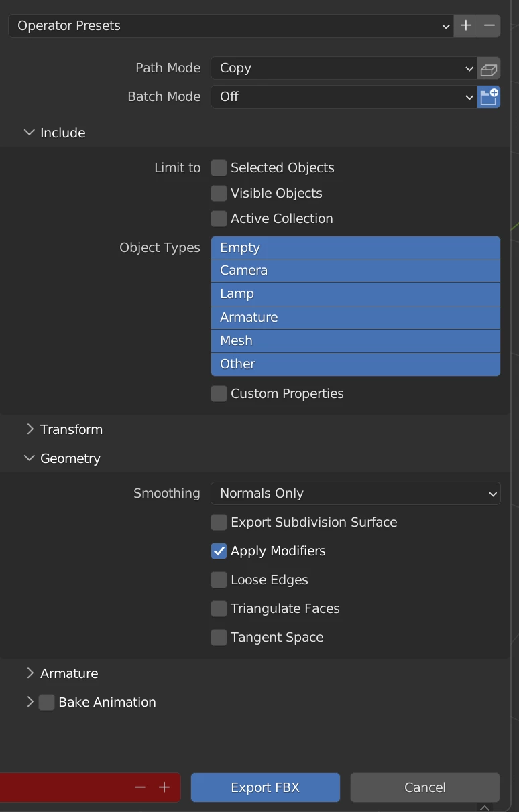
Task: Toggle Armature in Object Types
Action: pos(355,318)
